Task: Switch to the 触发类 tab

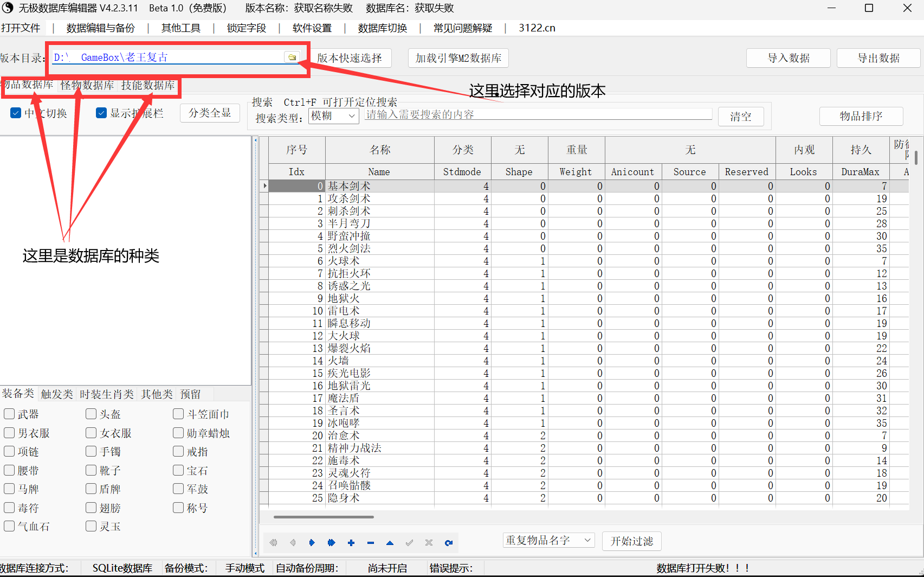Action: [57, 394]
